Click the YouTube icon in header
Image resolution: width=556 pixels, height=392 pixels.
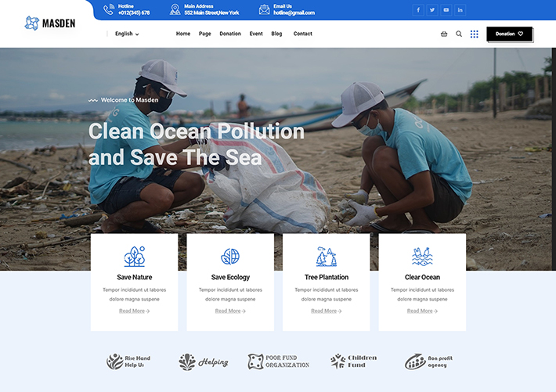pos(446,10)
